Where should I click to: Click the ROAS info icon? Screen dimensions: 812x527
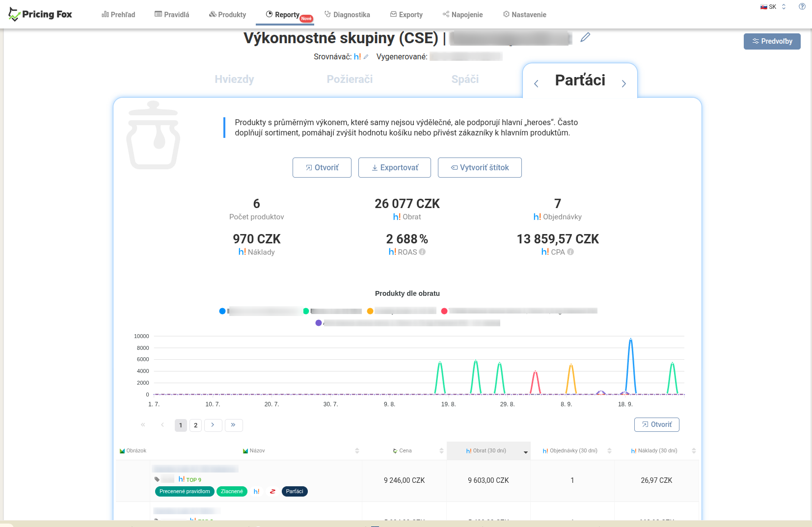click(x=422, y=252)
